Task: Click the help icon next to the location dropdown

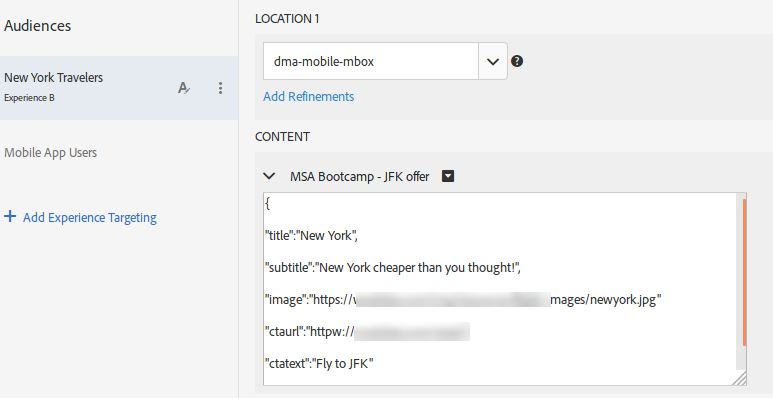Action: tap(517, 61)
